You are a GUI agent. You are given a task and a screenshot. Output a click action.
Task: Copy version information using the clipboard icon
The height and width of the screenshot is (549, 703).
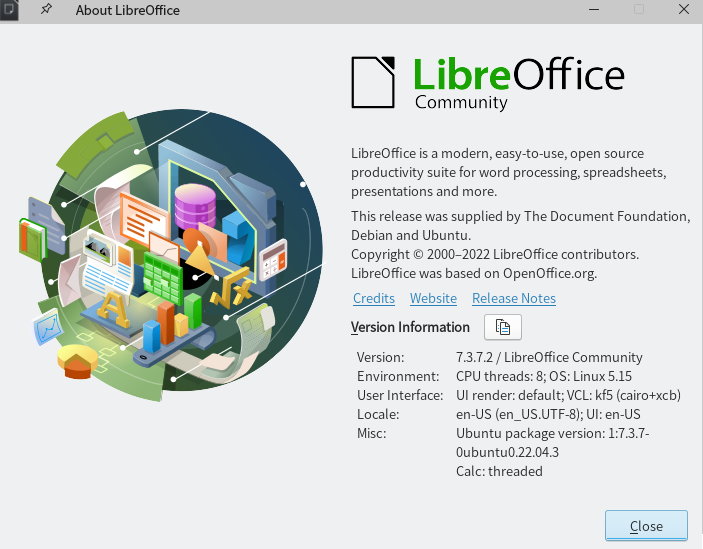point(503,327)
